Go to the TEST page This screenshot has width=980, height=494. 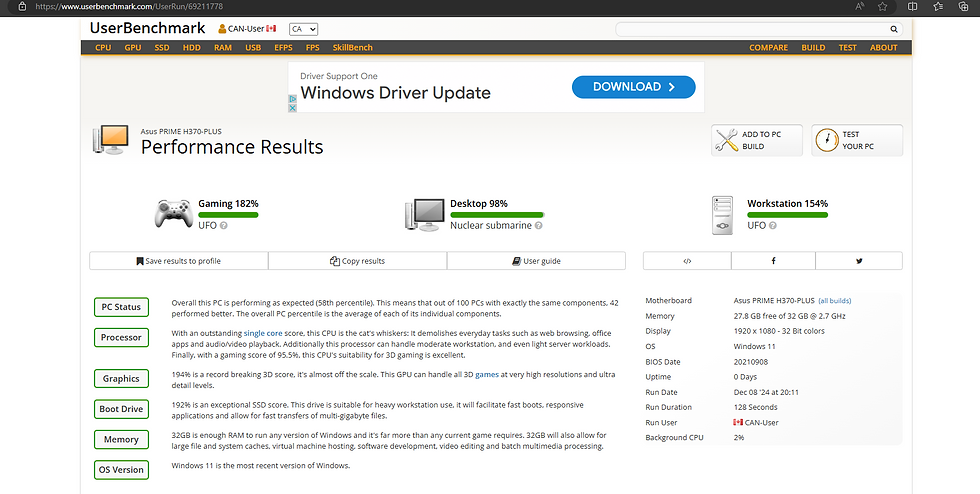(848, 48)
